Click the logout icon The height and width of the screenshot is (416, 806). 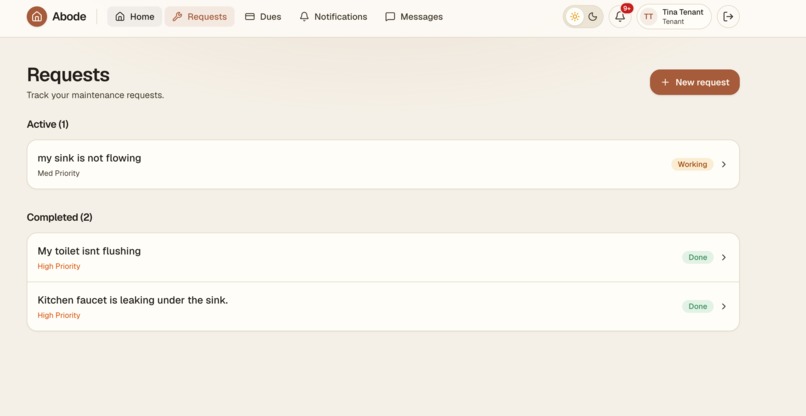(728, 16)
